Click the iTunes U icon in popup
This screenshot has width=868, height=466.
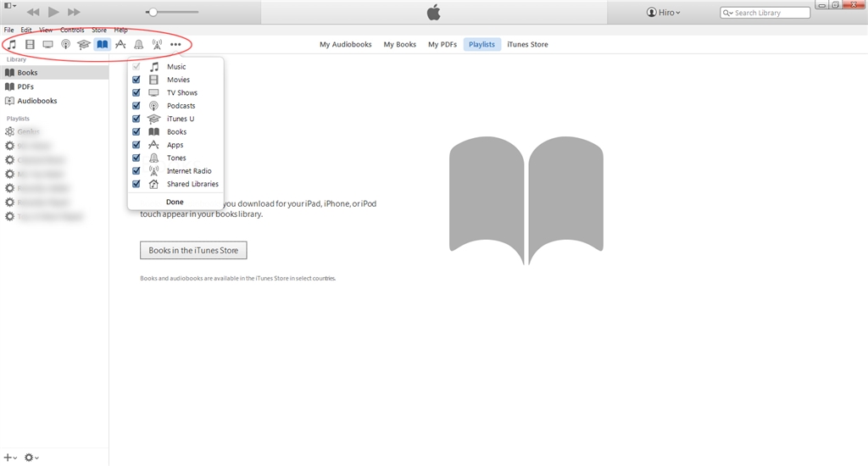tap(154, 119)
